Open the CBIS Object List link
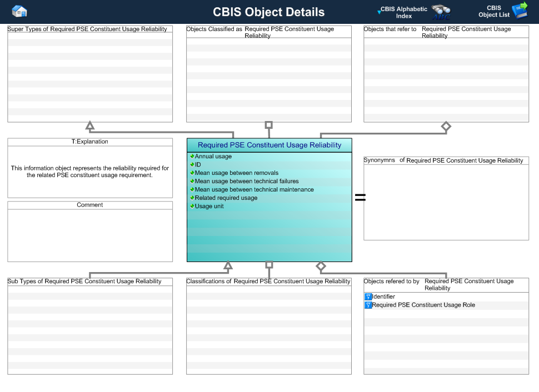Viewport: 539px width, 392px height. (x=494, y=11)
